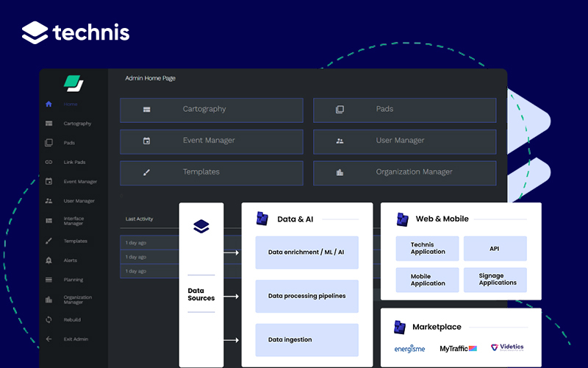Choose Rebuild in the sidebar
Screen dimensions: 588x368
[x=72, y=320]
